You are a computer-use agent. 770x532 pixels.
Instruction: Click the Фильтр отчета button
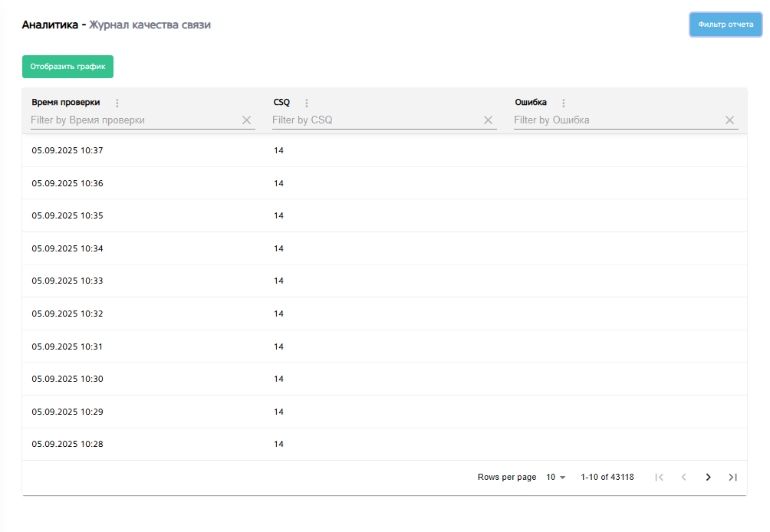pyautogui.click(x=726, y=25)
